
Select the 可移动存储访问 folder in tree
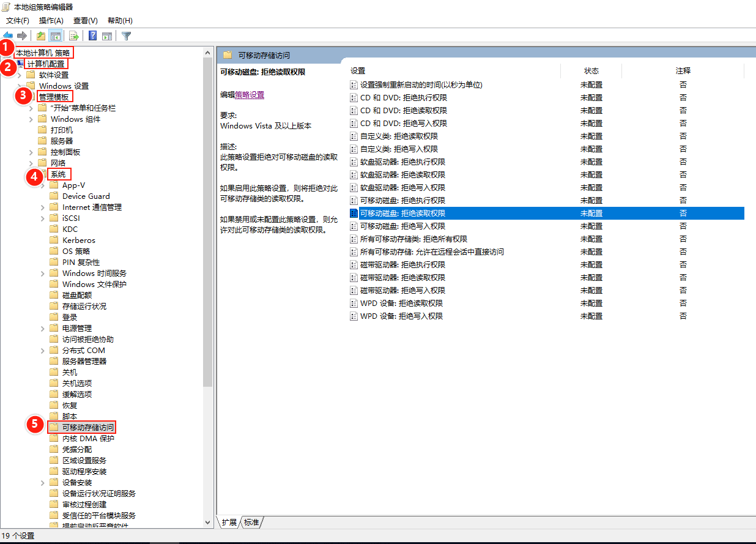(87, 427)
